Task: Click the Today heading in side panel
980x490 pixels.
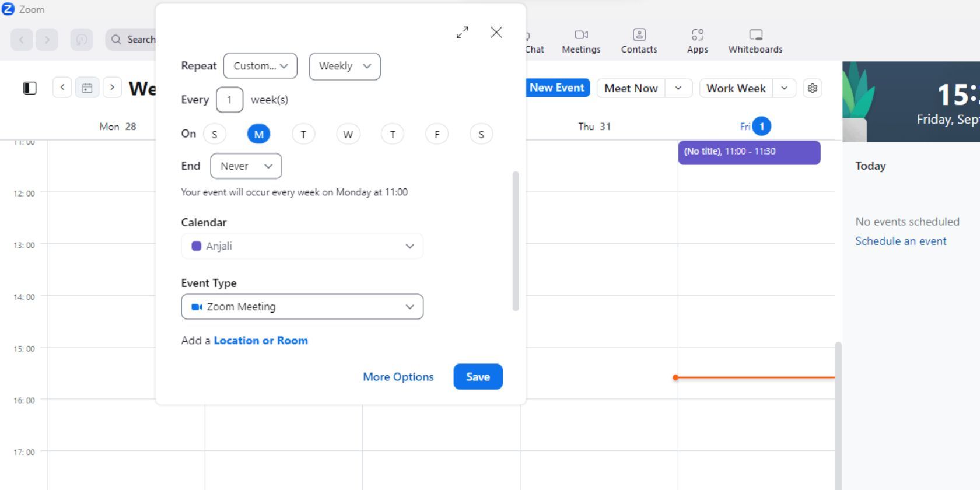Action: click(870, 166)
